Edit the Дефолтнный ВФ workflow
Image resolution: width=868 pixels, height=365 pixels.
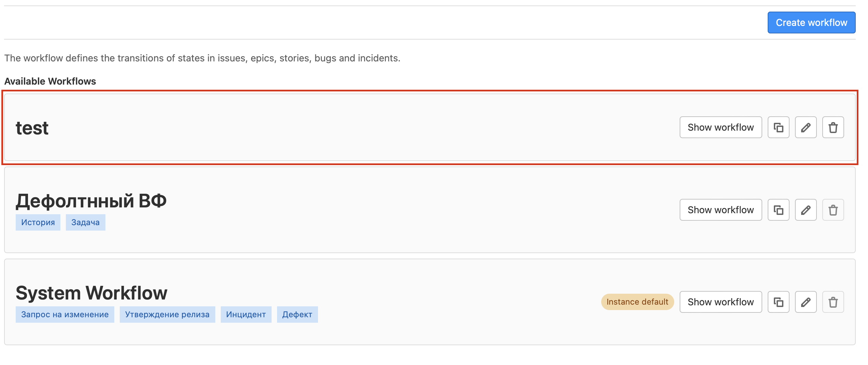806,210
